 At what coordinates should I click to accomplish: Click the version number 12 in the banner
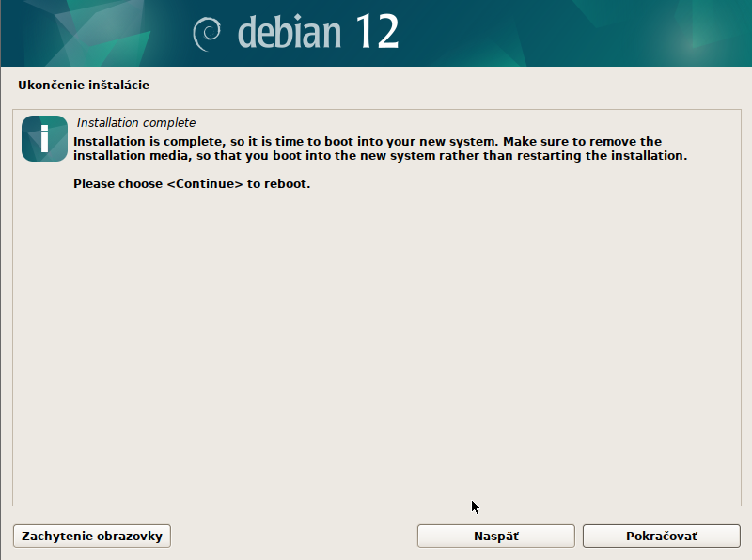point(377,33)
